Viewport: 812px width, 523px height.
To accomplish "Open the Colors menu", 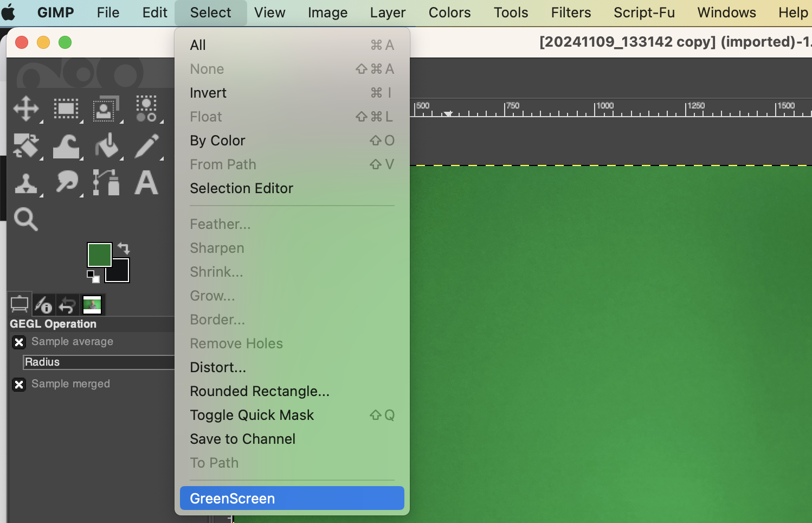I will coord(449,12).
